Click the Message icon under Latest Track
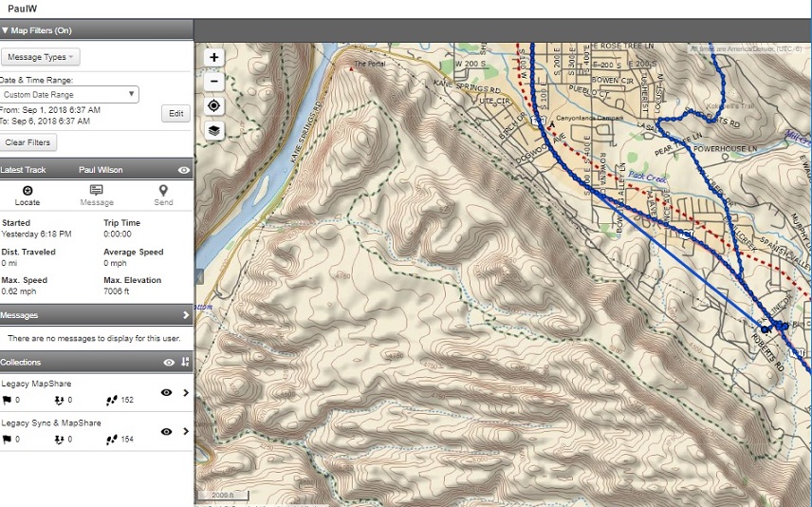Image resolution: width=812 pixels, height=507 pixels. coord(97,190)
